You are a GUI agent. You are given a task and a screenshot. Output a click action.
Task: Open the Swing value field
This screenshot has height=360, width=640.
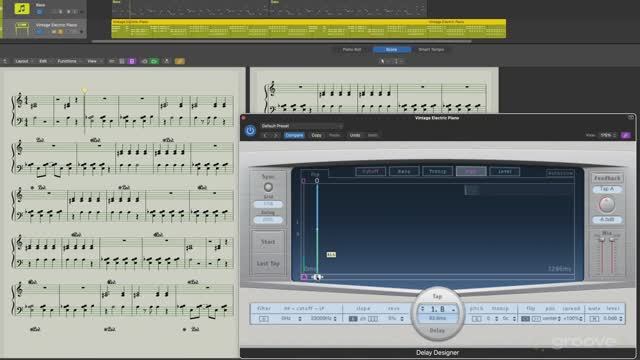268,220
